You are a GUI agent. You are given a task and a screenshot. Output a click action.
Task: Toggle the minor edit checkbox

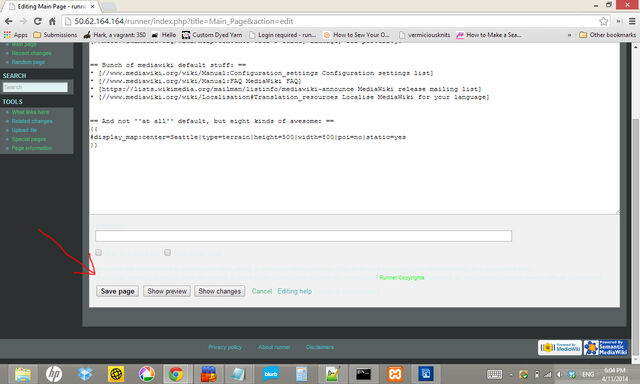tap(98, 253)
